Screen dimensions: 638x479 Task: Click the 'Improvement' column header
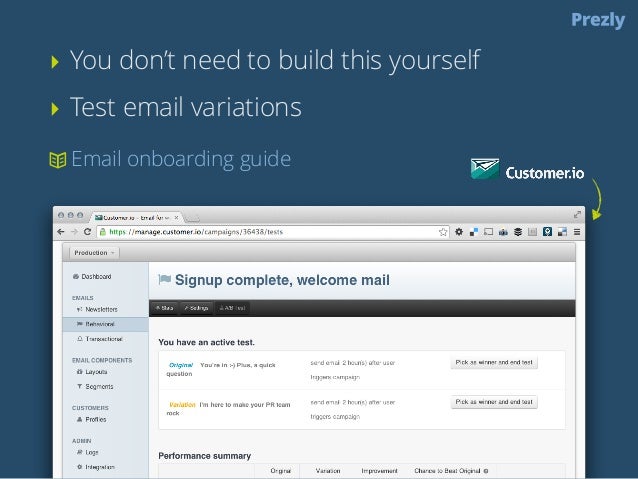pos(379,471)
